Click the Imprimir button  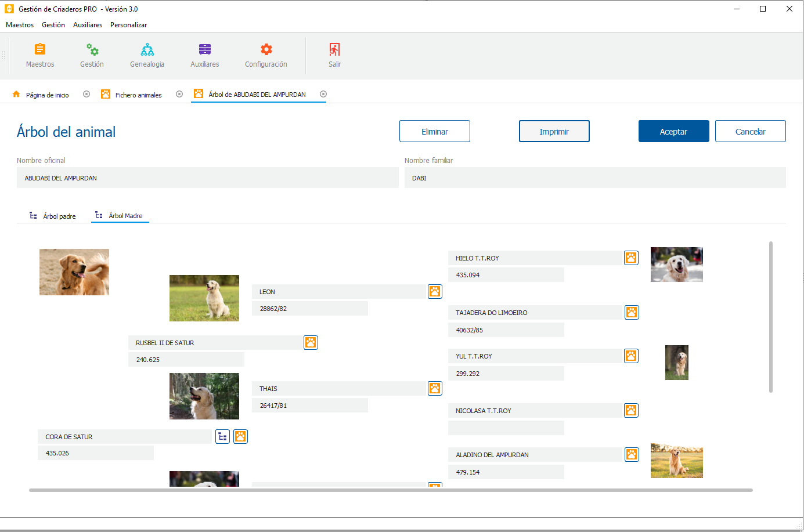pyautogui.click(x=554, y=131)
